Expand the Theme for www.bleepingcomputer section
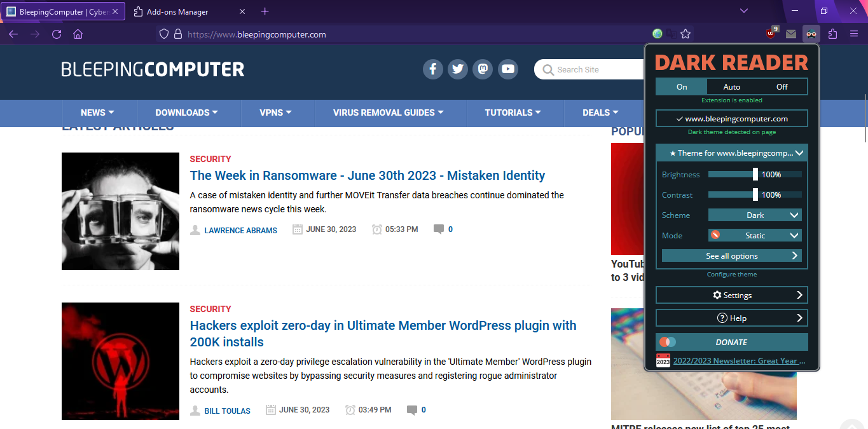The image size is (868, 429). pos(731,153)
